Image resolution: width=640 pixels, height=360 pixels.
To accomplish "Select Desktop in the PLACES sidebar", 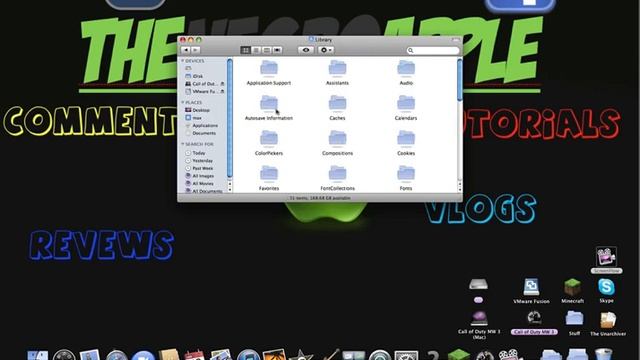I will (198, 110).
